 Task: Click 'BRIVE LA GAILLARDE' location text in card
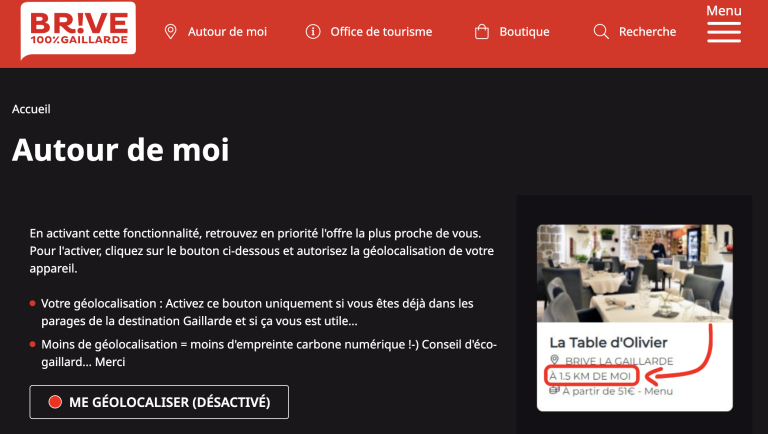619,361
